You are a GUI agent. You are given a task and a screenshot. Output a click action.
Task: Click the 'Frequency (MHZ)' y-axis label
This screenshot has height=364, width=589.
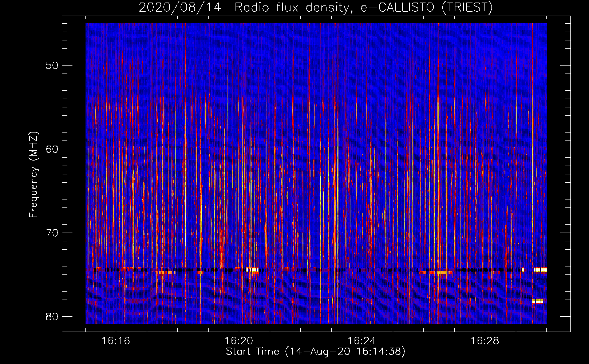[x=33, y=175]
